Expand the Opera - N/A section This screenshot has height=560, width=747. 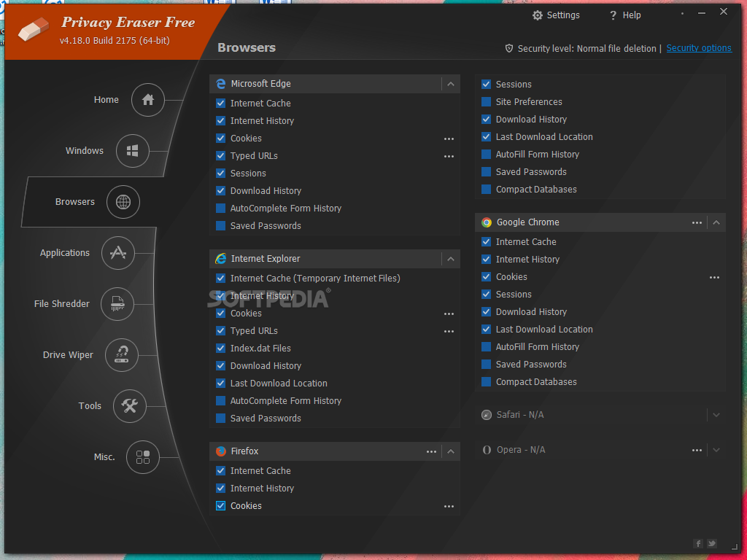click(716, 450)
